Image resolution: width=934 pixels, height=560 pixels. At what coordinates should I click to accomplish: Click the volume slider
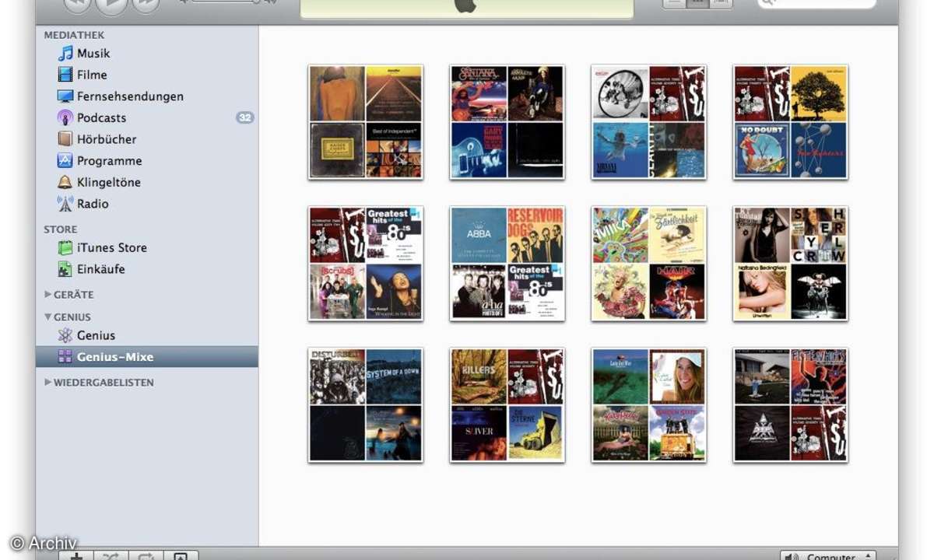pyautogui.click(x=226, y=2)
